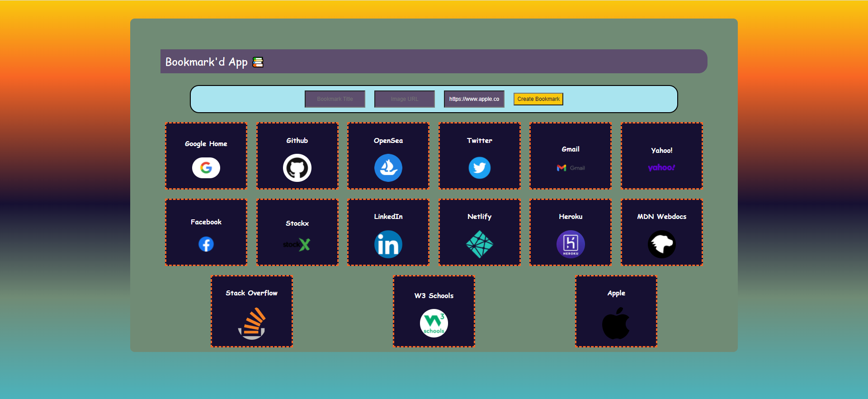Click the MDN Webdocs title

pos(662,217)
